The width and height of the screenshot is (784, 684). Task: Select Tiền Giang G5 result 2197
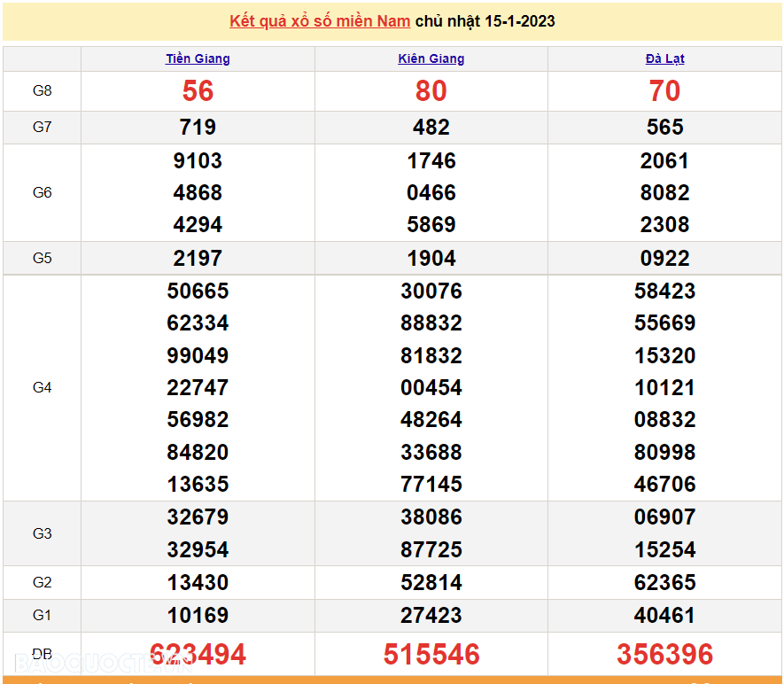198,259
